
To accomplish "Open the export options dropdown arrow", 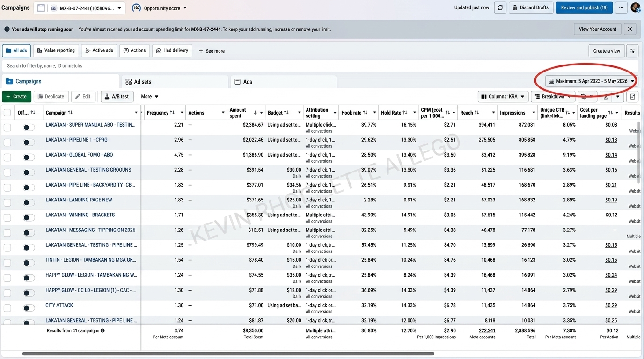I will pyautogui.click(x=618, y=97).
